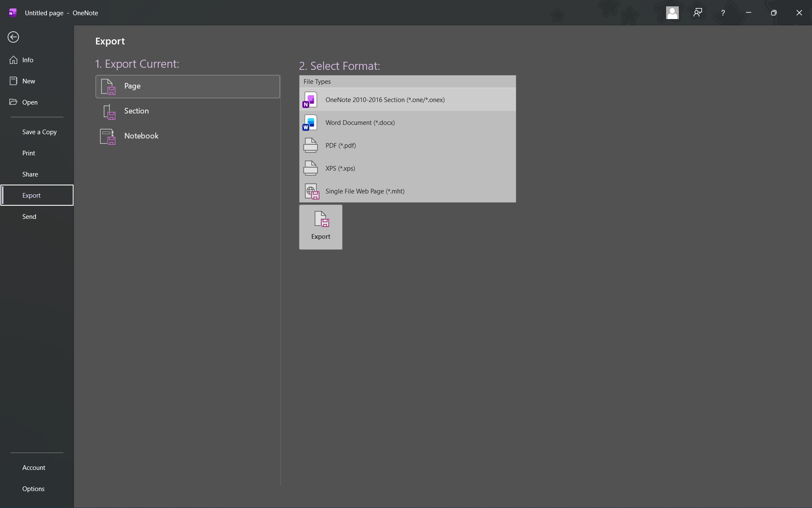Image resolution: width=812 pixels, height=508 pixels.
Task: Click the PDF printer icon
Action: click(310, 145)
